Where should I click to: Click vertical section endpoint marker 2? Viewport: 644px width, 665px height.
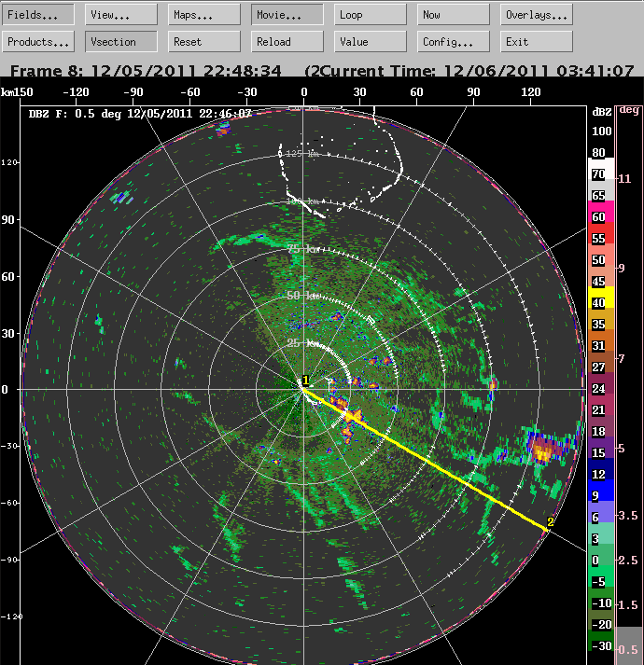click(x=551, y=522)
